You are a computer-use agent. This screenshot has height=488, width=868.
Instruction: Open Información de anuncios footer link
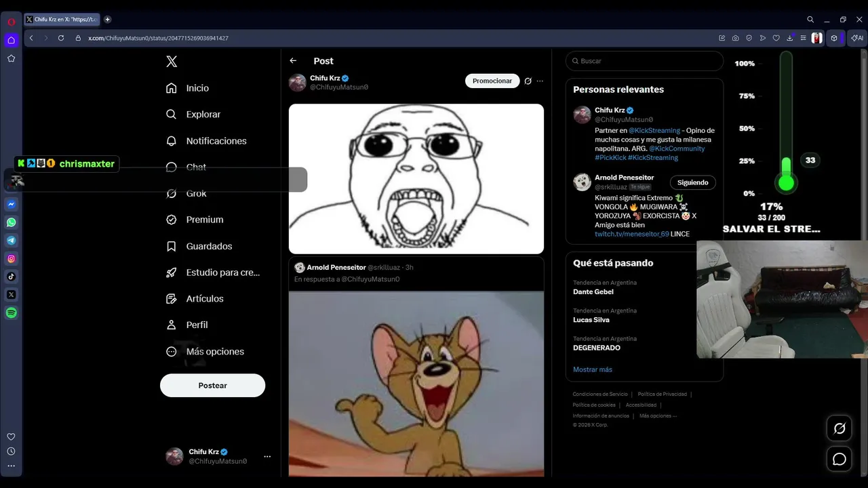601,416
